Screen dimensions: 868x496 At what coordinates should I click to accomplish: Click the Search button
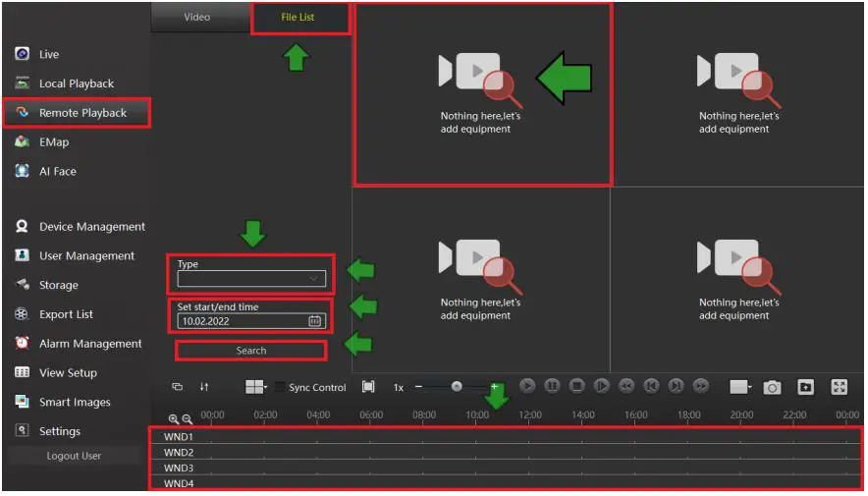coord(251,351)
